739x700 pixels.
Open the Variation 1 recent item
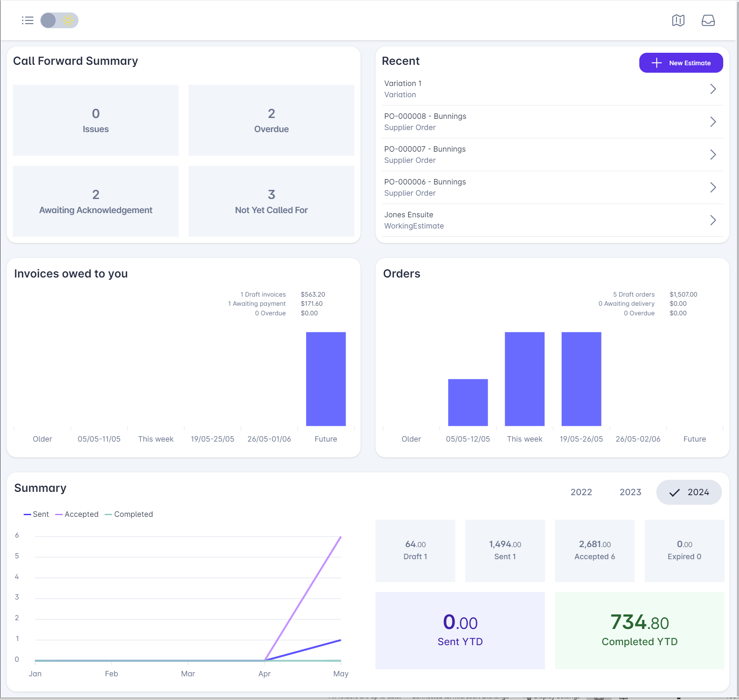tap(552, 89)
